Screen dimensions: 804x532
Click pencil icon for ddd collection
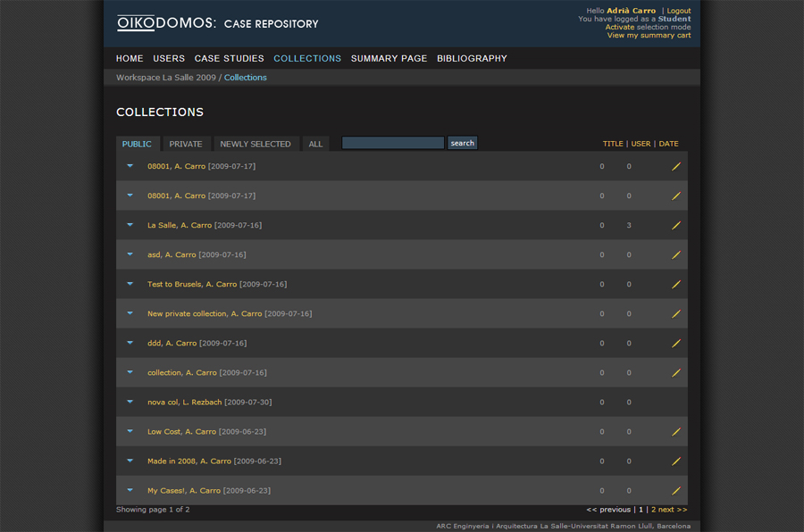[x=676, y=343]
